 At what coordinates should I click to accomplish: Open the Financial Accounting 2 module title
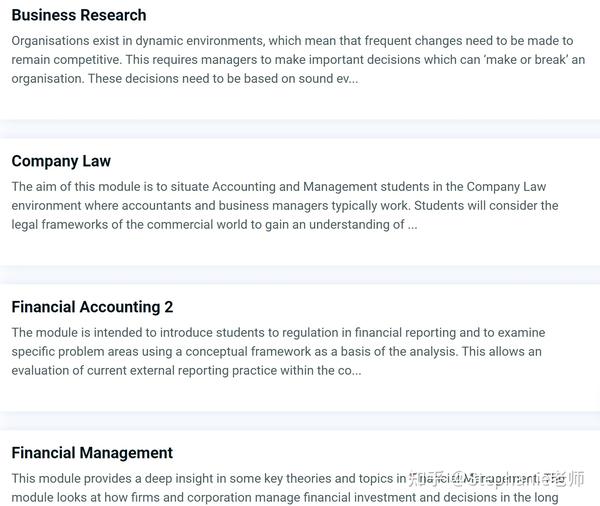pyautogui.click(x=92, y=307)
